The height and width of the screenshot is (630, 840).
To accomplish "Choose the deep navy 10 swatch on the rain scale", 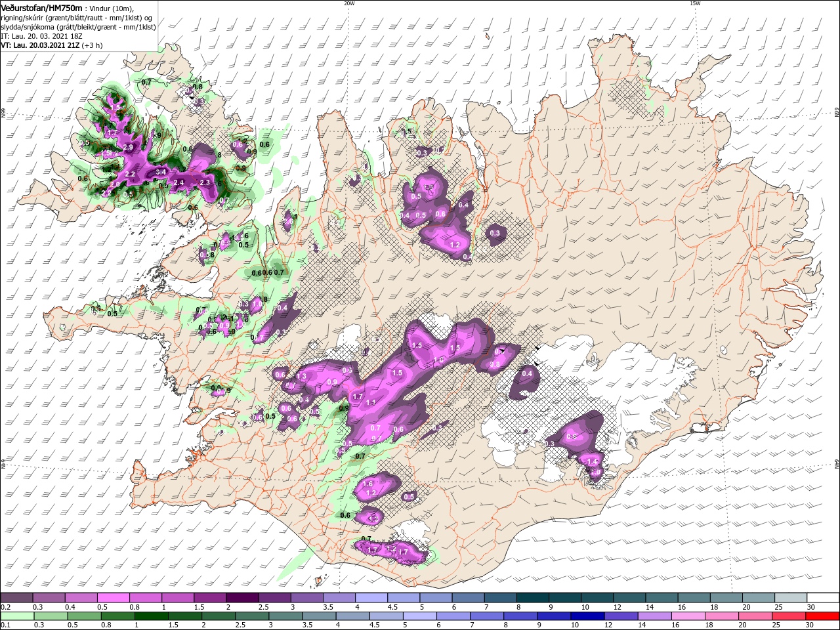I will pyautogui.click(x=587, y=616).
